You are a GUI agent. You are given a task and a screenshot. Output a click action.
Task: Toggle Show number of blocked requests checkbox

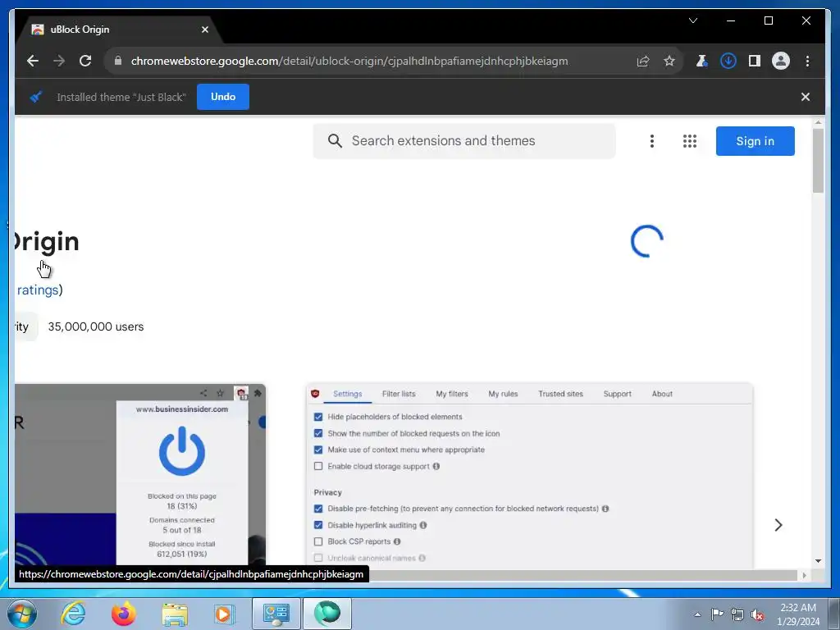coord(318,433)
